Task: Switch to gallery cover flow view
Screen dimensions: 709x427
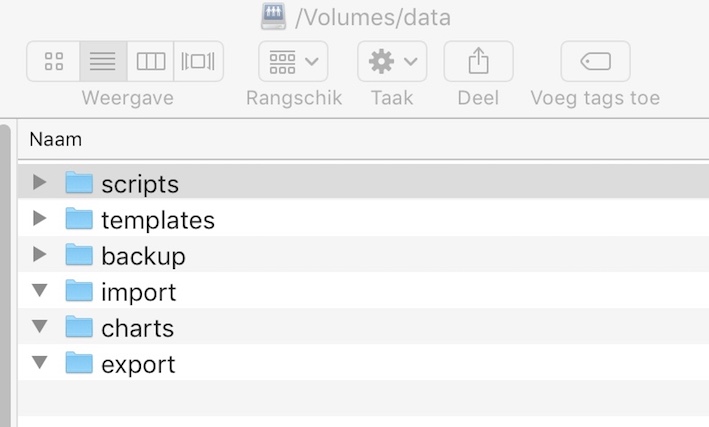Action: point(198,61)
